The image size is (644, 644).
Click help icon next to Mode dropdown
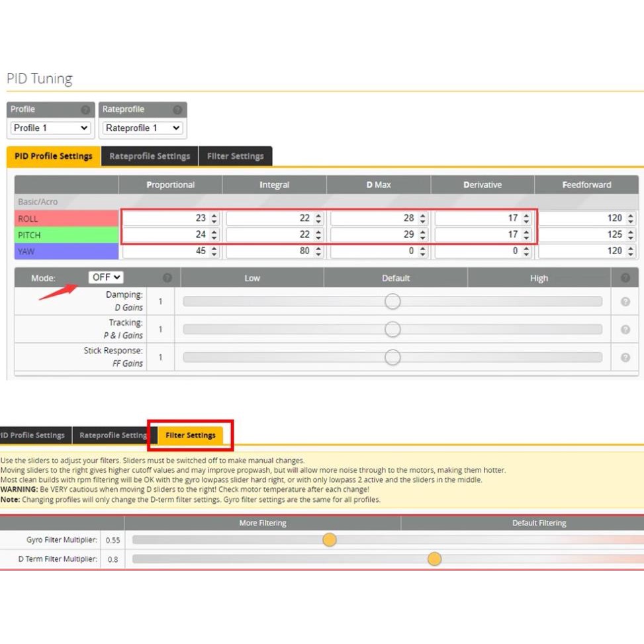[x=167, y=278]
